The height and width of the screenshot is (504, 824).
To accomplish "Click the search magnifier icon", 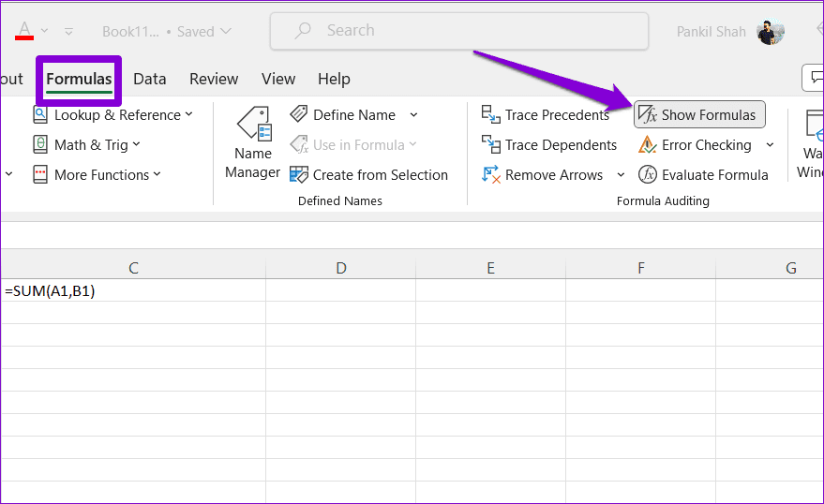I will 303,31.
